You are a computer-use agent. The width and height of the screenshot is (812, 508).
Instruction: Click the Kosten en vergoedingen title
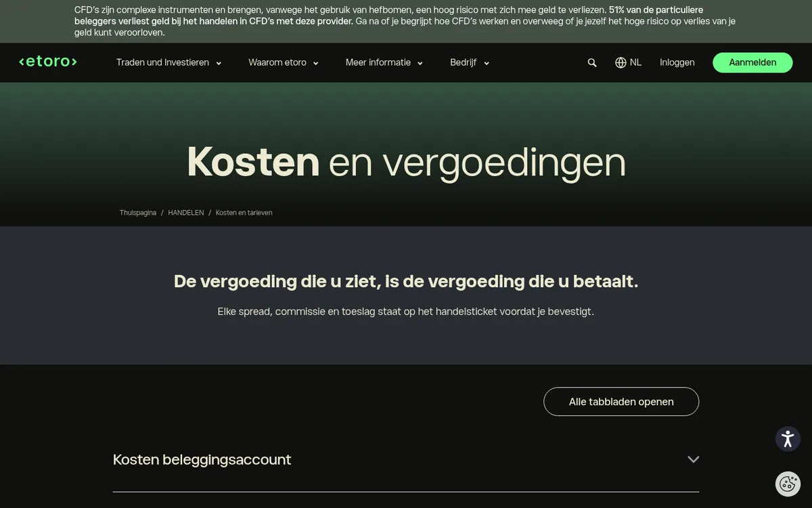point(406,163)
